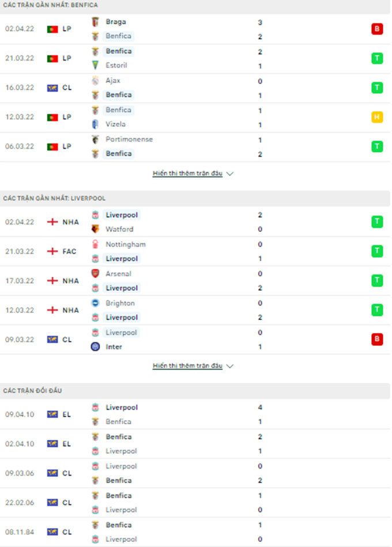Click the Brighton club crest icon
The image size is (392, 547).
tap(95, 303)
